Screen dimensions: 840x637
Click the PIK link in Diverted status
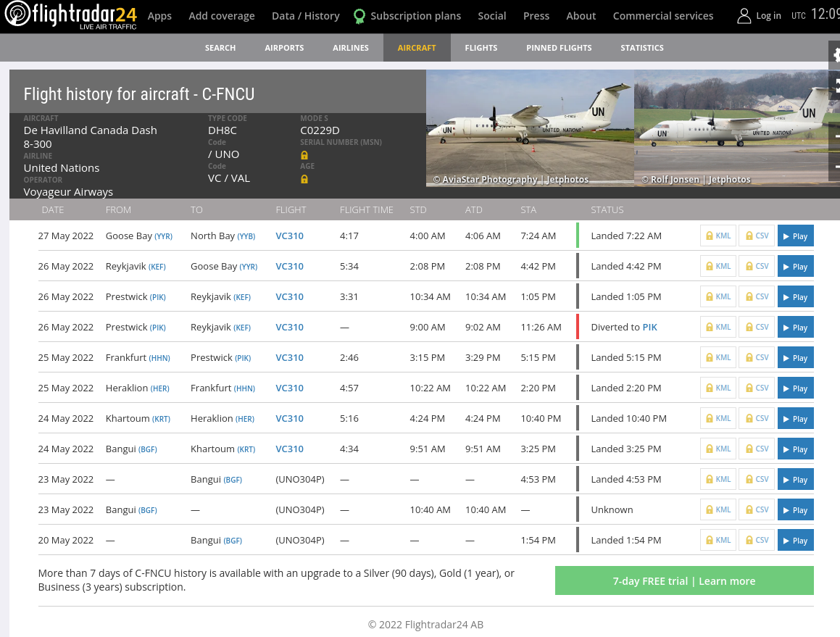650,328
